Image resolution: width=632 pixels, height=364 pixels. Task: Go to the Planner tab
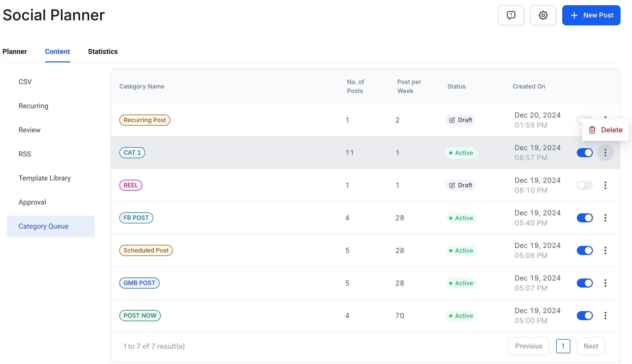coord(15,51)
